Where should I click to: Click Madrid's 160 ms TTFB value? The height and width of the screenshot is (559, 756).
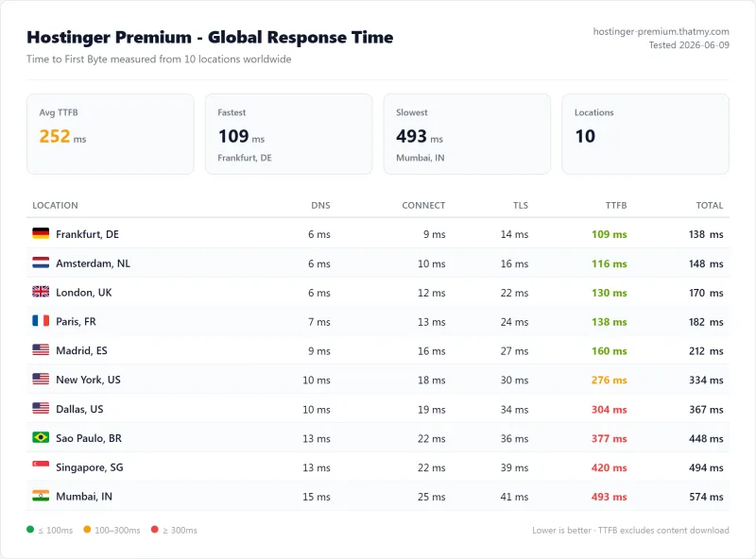[x=610, y=351]
